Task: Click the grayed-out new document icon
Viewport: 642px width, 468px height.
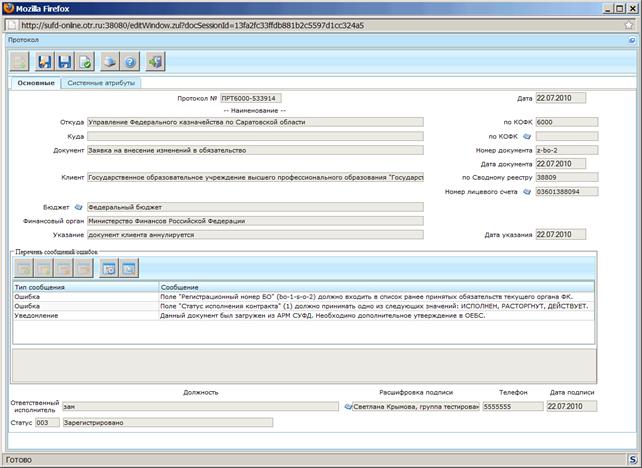Action: coord(19,62)
